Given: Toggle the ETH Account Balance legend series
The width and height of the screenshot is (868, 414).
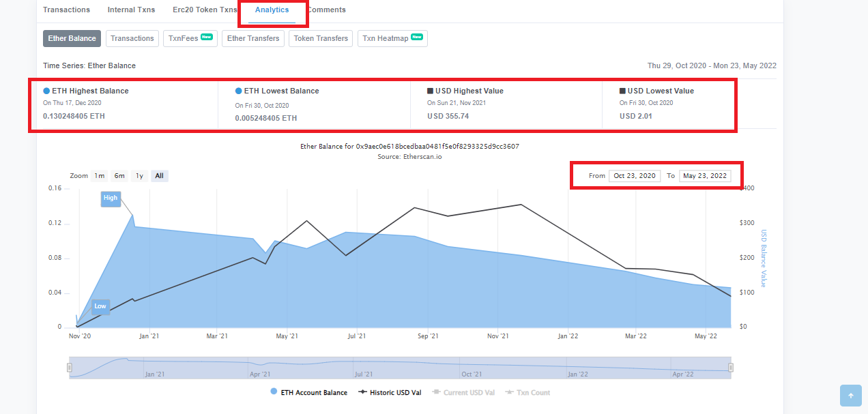Looking at the screenshot, I should 309,392.
